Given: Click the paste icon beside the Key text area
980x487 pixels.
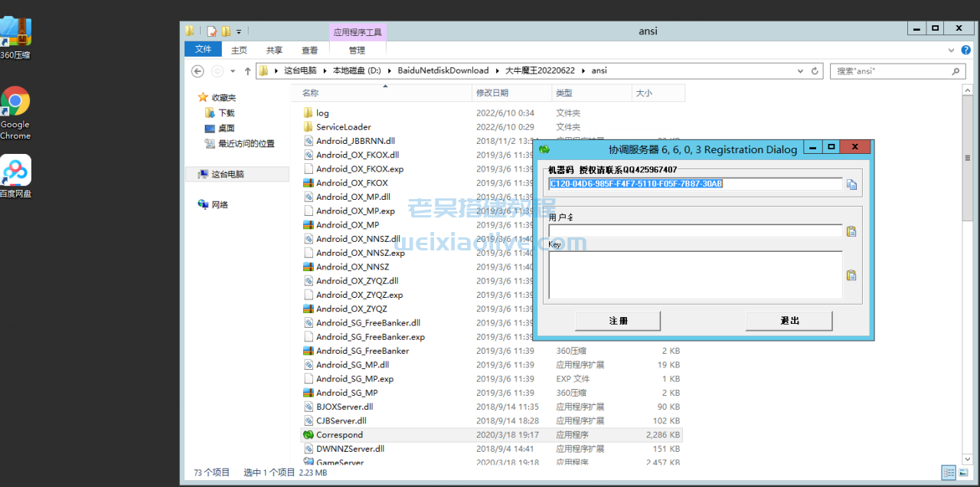Looking at the screenshot, I should point(851,274).
